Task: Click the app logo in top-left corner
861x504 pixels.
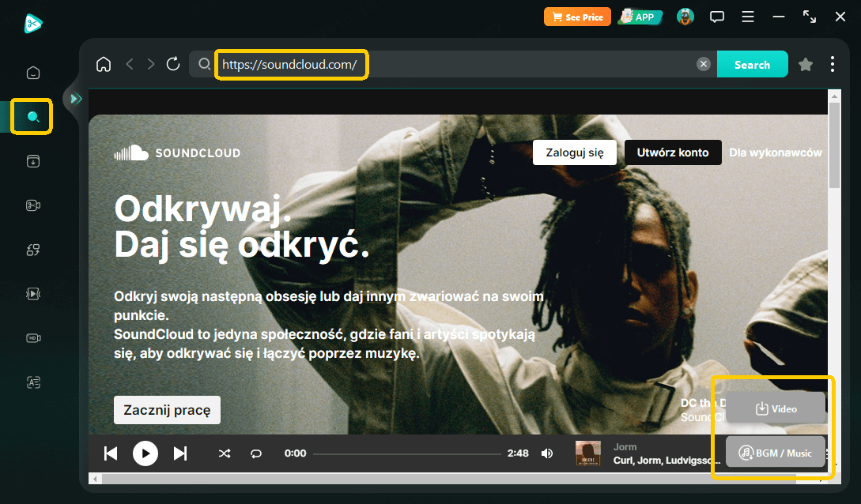Action: click(x=33, y=24)
